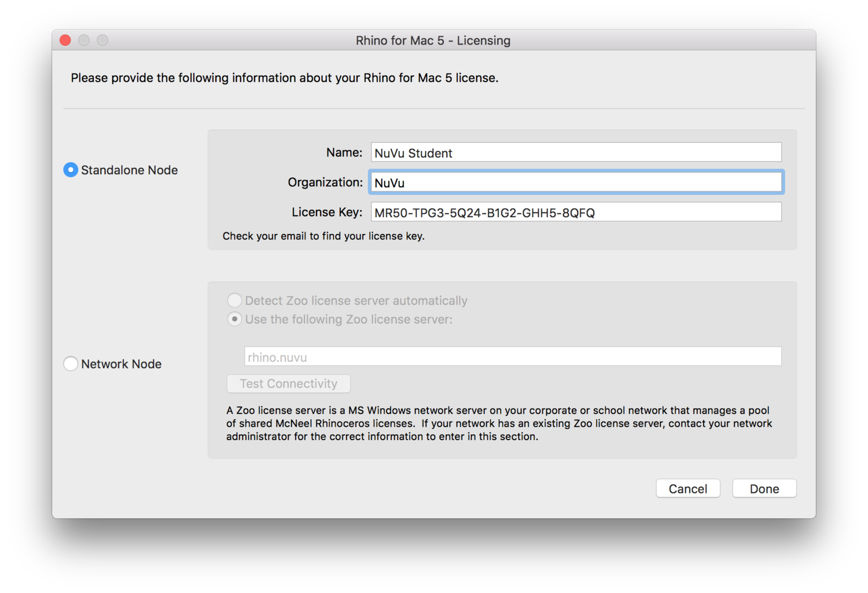The image size is (868, 593).
Task: Select the Standalone Node radio button
Action: click(x=71, y=170)
